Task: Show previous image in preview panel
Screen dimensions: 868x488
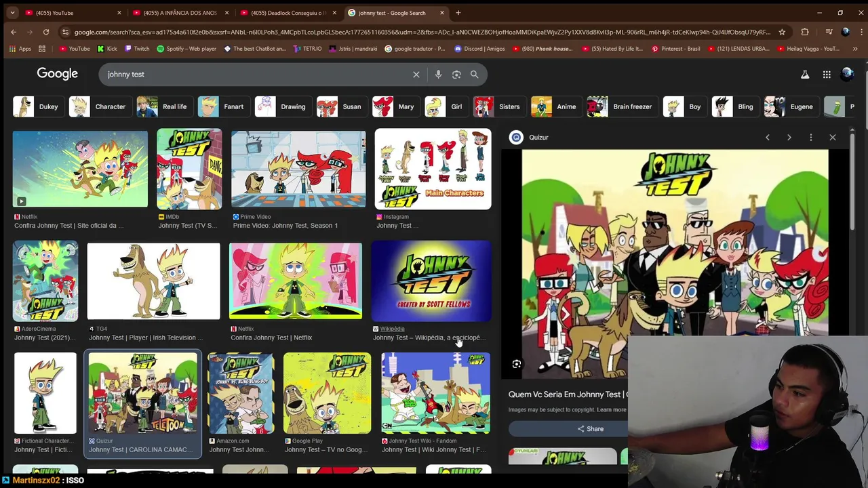Action: 768,138
